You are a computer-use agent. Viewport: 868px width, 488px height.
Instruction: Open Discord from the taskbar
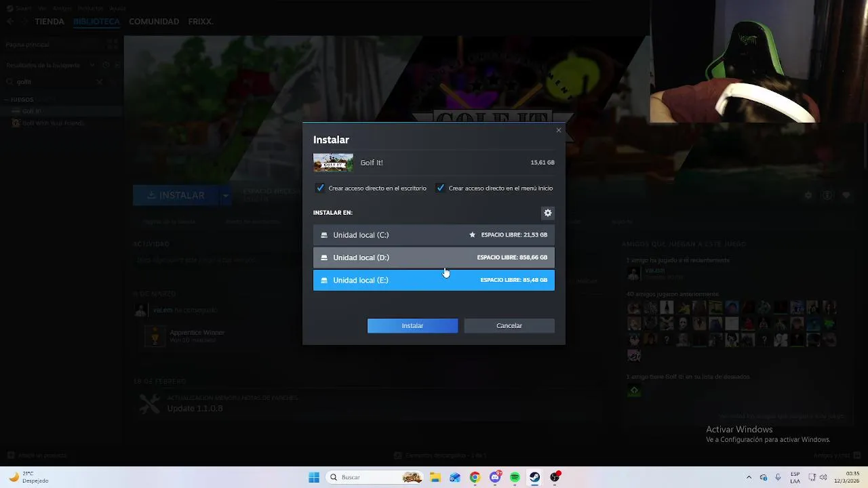pos(495,477)
